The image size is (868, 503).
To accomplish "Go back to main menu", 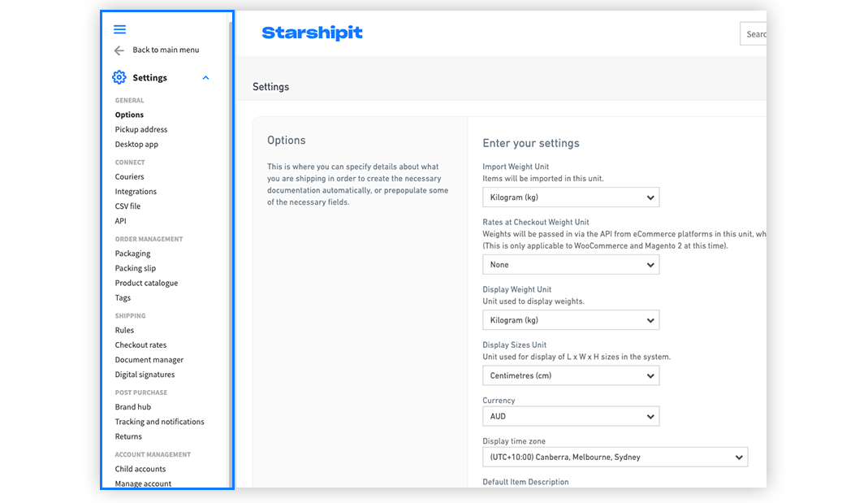I will 166,50.
